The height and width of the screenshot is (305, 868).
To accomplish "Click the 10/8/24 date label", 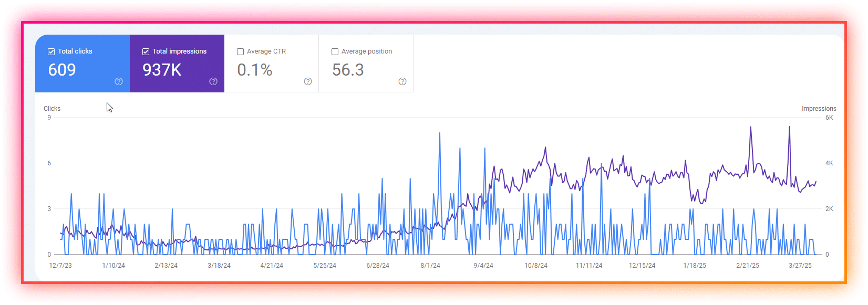I will tap(536, 266).
